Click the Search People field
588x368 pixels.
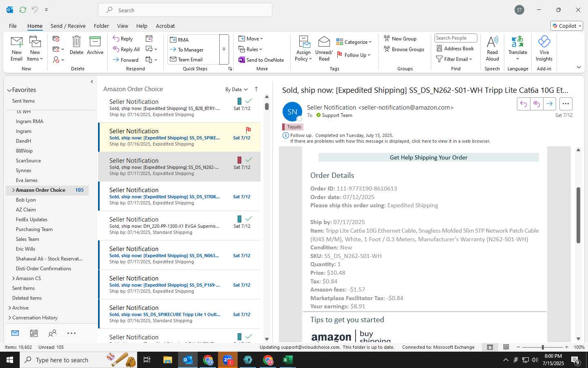click(x=456, y=38)
